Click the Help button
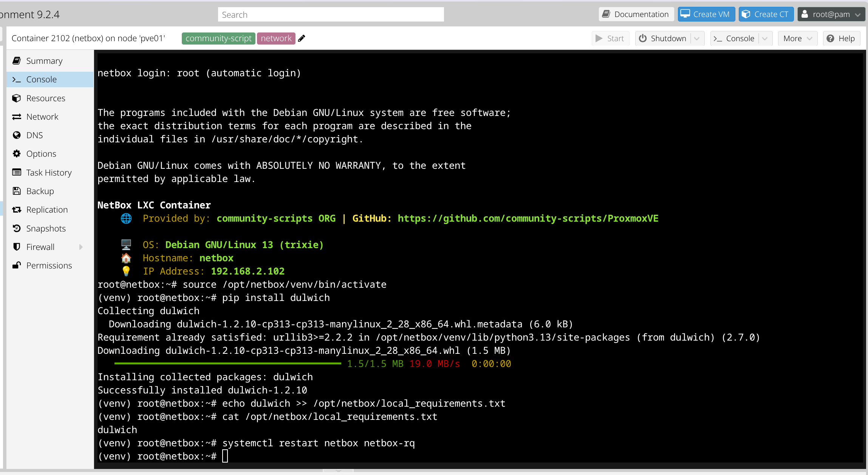Viewport: 868px width, 475px height. pyautogui.click(x=842, y=39)
